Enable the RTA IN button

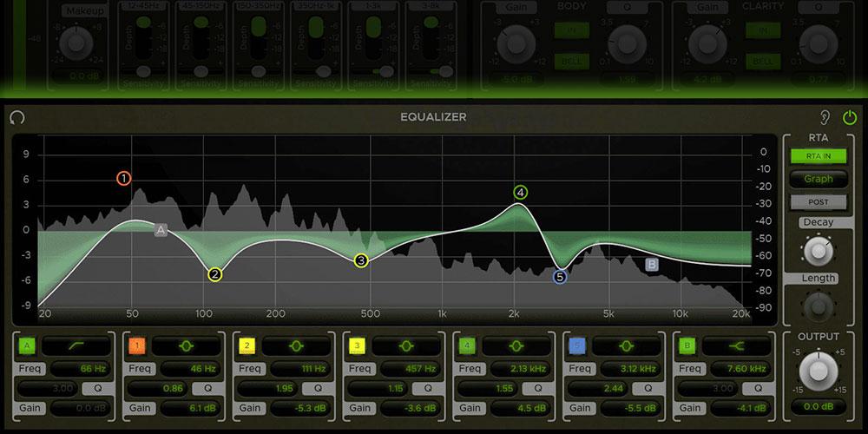coord(819,156)
